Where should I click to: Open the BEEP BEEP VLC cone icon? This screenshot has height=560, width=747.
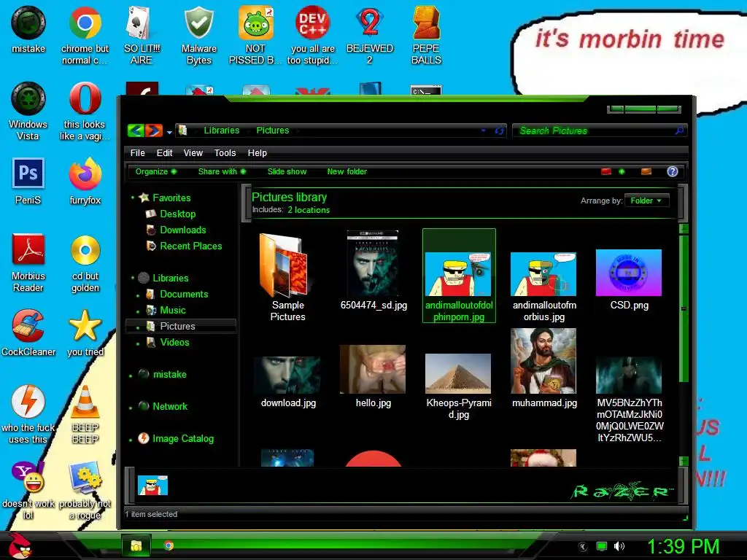pos(85,415)
